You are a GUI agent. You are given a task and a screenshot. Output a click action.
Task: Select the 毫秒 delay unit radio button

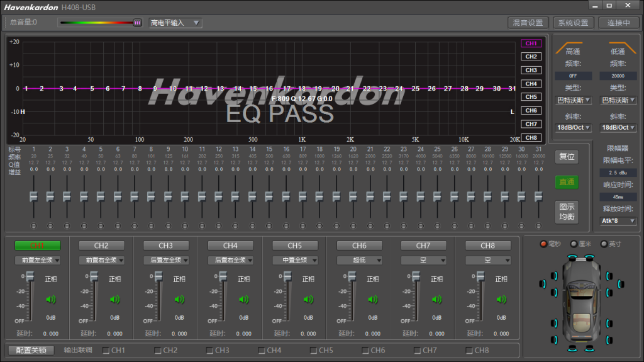tap(543, 244)
